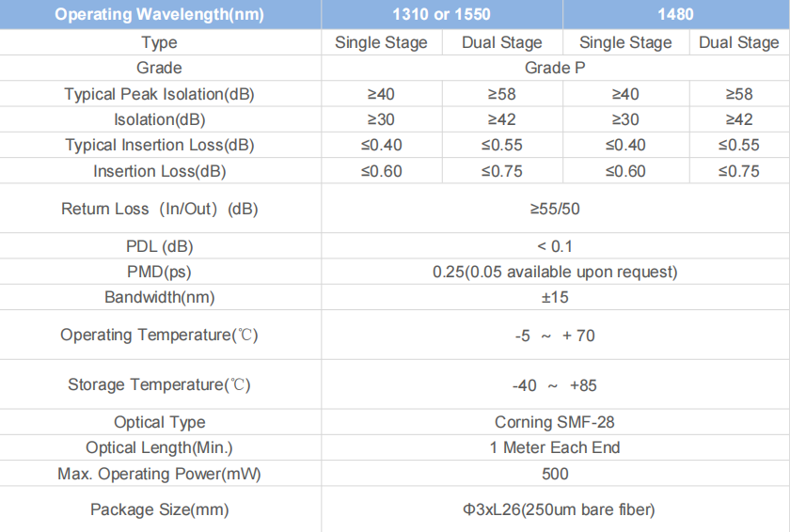This screenshot has height=532, width=790.
Task: Click the PDL (dB) row label
Action: pos(159,246)
